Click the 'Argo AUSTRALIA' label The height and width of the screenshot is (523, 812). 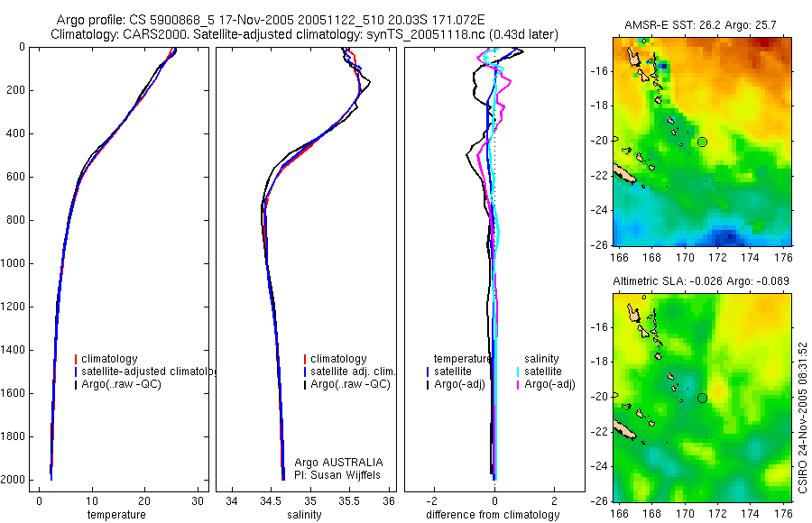338,463
